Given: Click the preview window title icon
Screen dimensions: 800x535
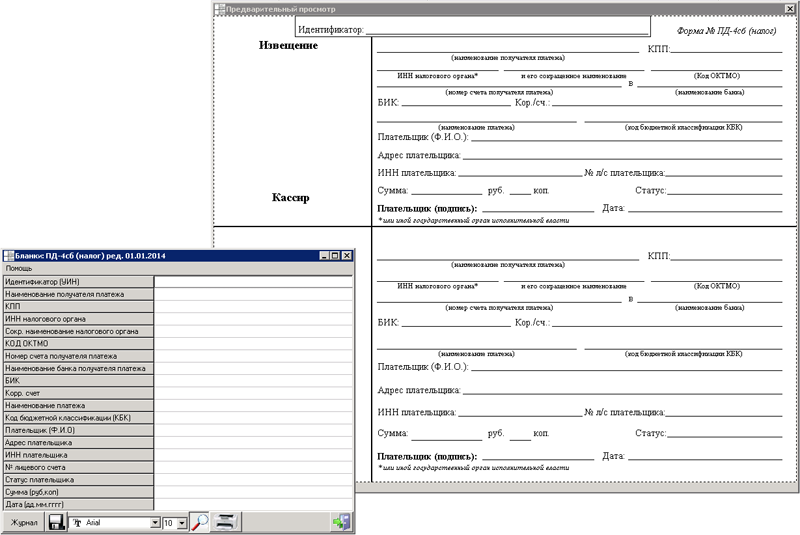Looking at the screenshot, I should (220, 9).
